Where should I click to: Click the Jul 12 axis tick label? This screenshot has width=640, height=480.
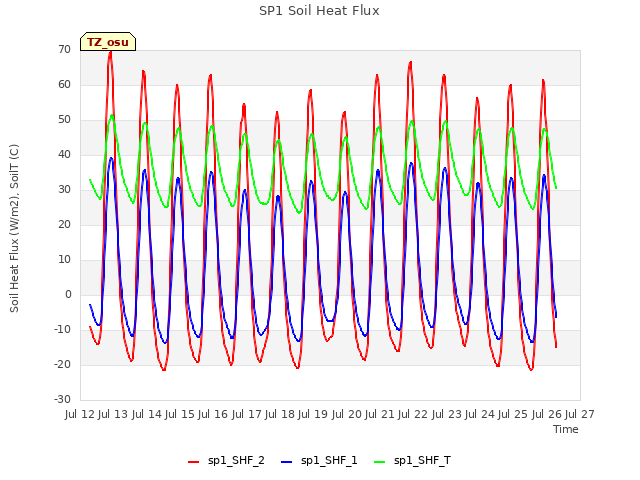click(80, 414)
